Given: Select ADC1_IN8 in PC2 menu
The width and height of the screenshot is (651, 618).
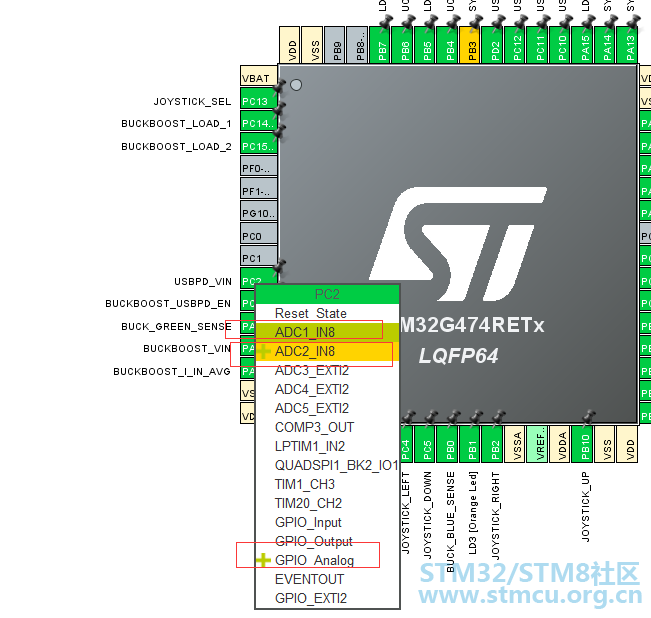Looking at the screenshot, I should point(327,332).
